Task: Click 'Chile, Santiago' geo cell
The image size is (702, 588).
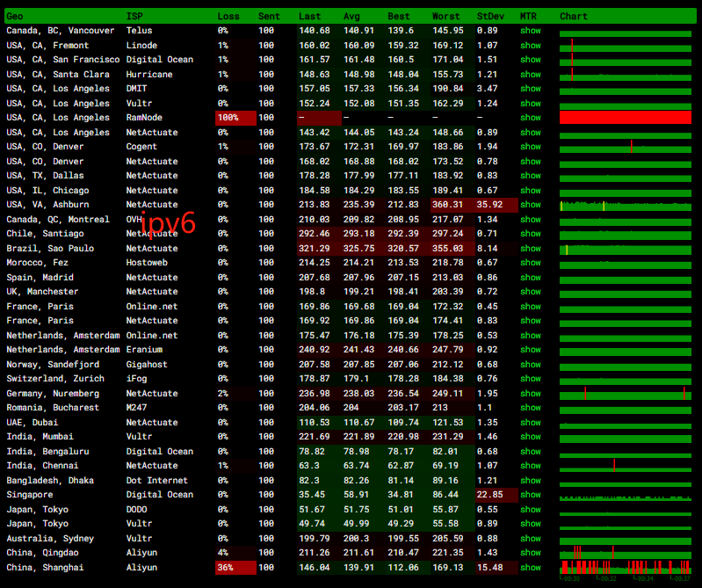Action: click(45, 233)
